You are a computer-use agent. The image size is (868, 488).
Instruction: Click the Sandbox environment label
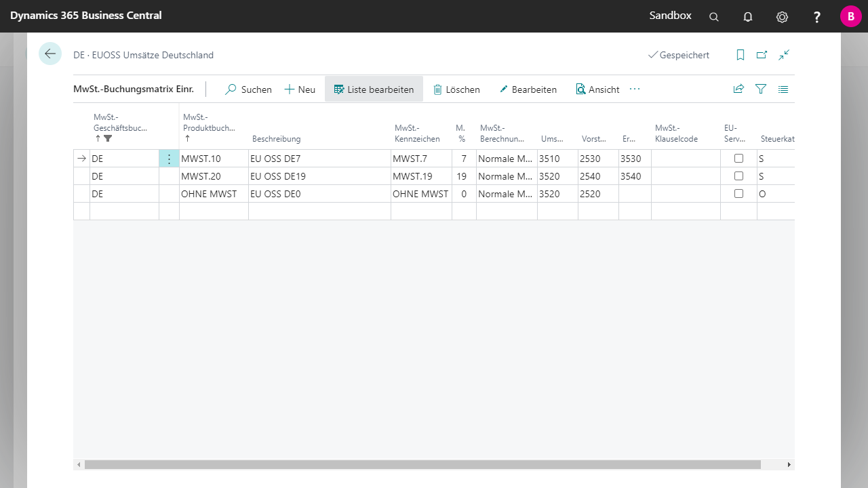(x=671, y=16)
